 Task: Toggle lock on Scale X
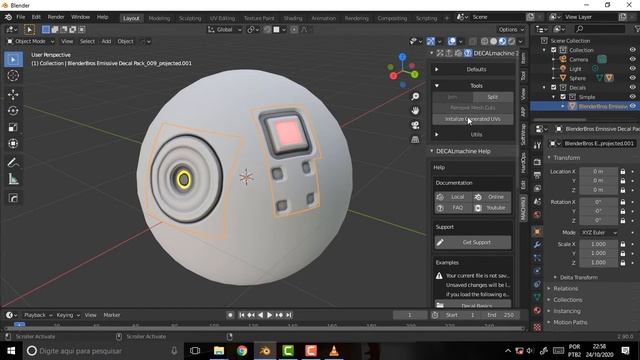(623, 244)
